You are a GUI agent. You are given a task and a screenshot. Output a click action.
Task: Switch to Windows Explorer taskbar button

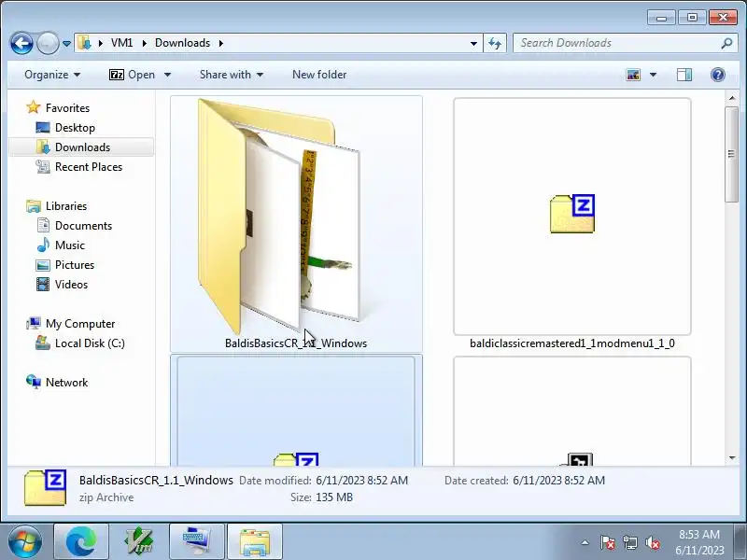tap(255, 542)
